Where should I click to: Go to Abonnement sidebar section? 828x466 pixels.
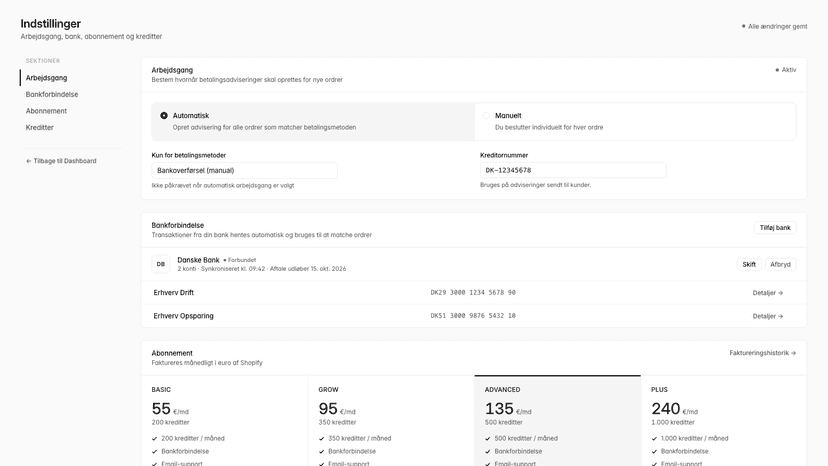(x=46, y=111)
